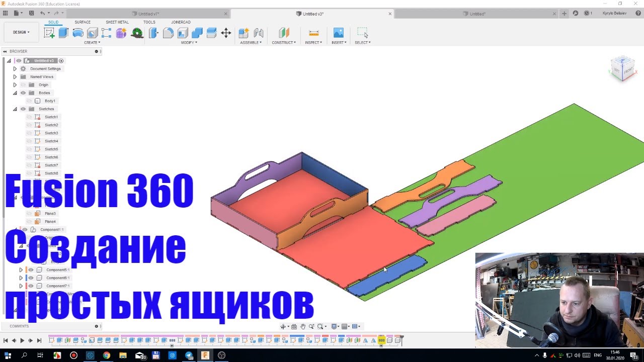Select the Joint tool
Screen dimensions: 644x362
click(259, 33)
